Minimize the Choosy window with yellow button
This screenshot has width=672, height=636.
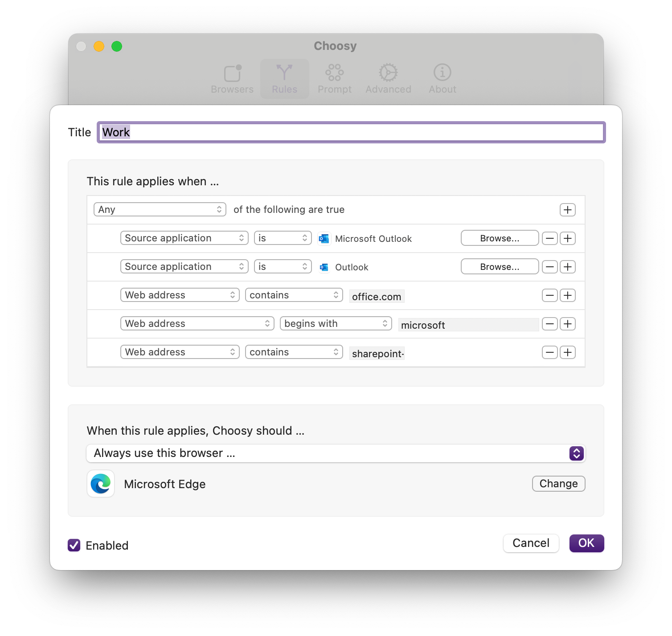[99, 46]
